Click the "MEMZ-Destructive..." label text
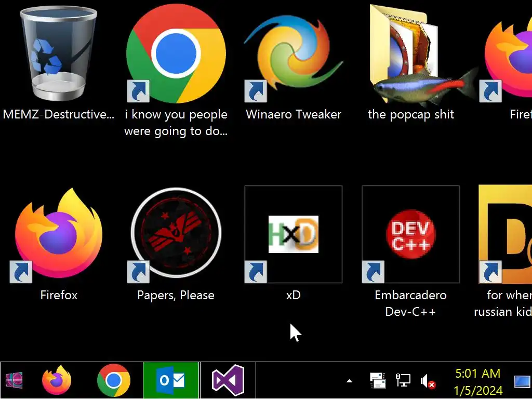The height and width of the screenshot is (399, 532). coord(58,114)
